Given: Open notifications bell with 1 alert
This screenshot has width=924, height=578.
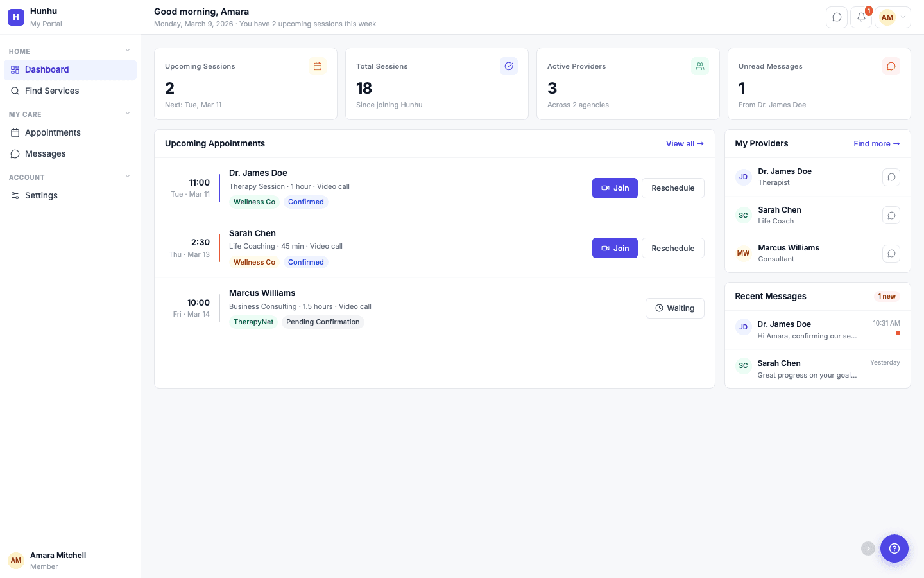Looking at the screenshot, I should coord(860,17).
